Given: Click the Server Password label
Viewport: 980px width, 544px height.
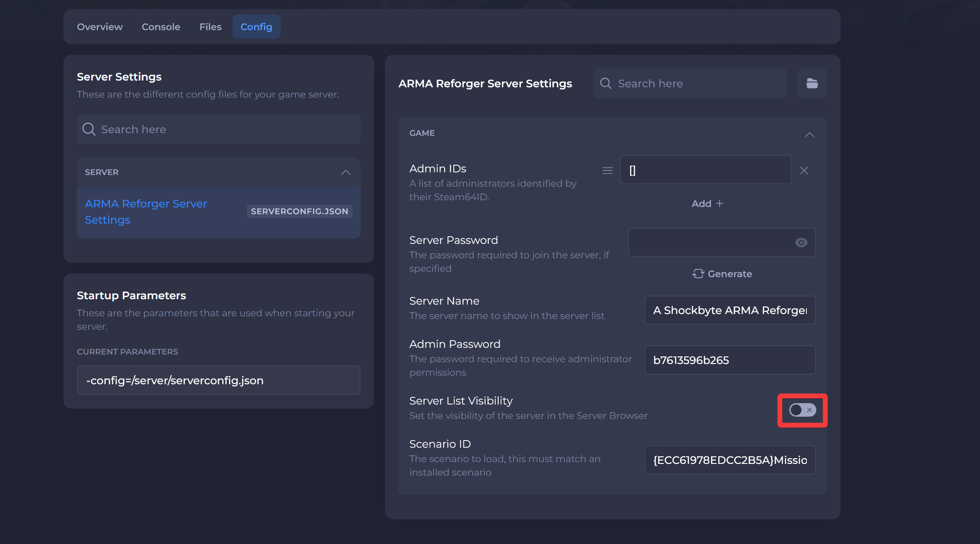Looking at the screenshot, I should point(453,240).
